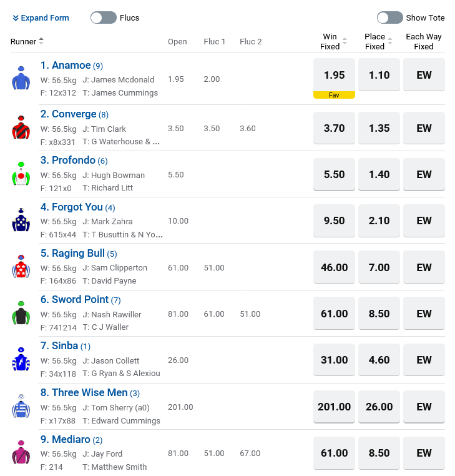Click Anamoe's blue jockey silk icon

(x=21, y=79)
